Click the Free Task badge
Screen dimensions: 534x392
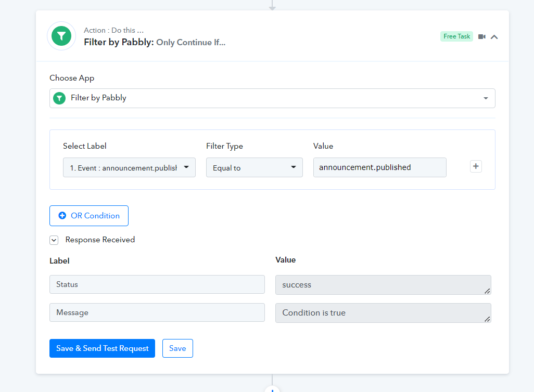point(456,36)
